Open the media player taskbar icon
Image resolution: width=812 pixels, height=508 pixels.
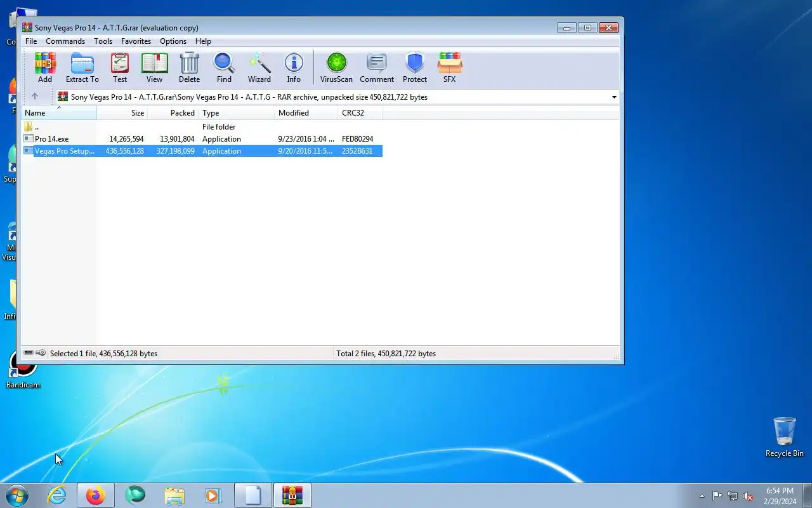pos(214,495)
